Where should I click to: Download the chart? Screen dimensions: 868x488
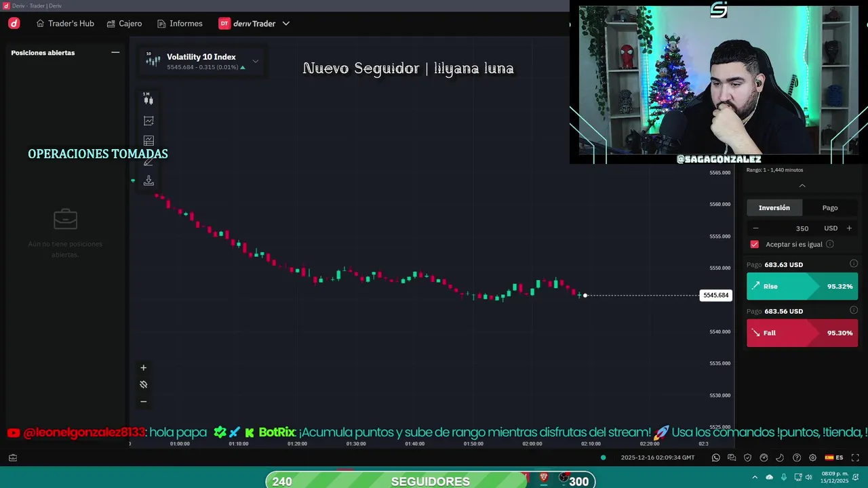tap(149, 181)
